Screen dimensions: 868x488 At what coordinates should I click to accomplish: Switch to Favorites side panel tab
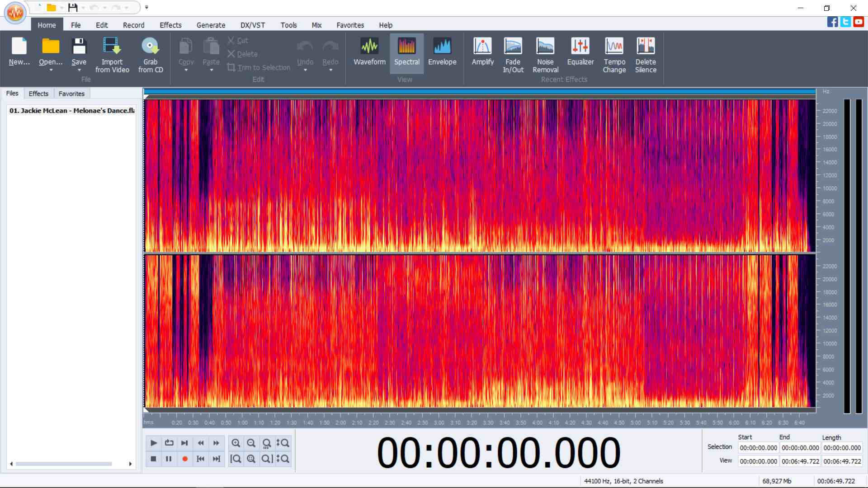[x=71, y=94]
